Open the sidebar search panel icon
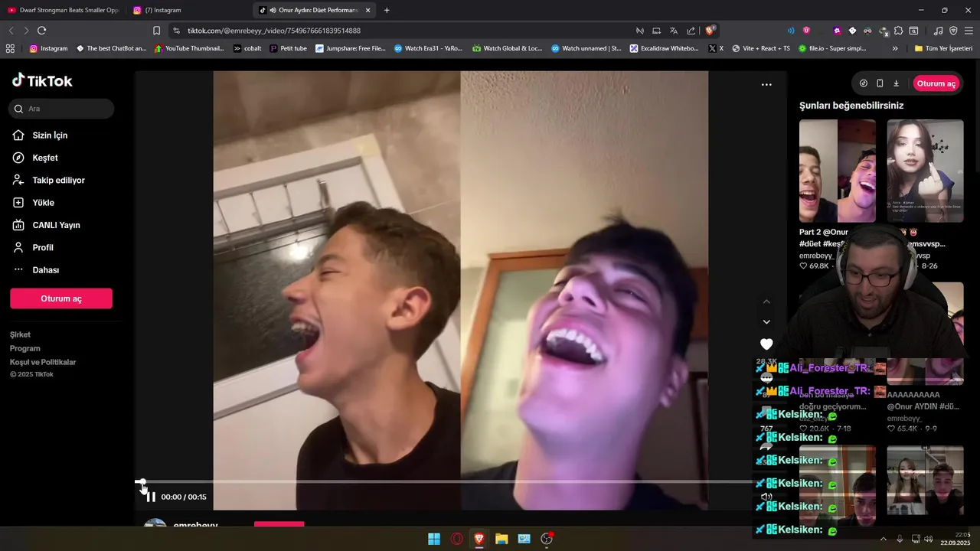 (x=913, y=31)
